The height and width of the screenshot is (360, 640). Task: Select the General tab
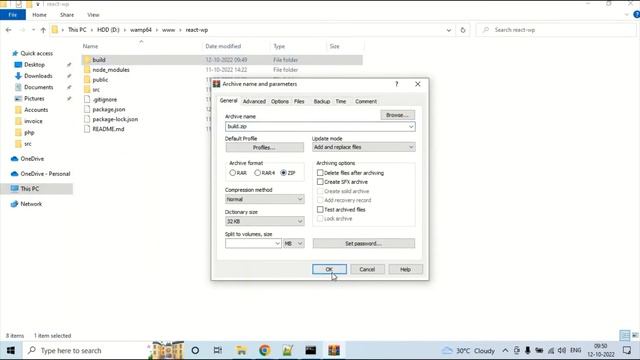tap(228, 100)
